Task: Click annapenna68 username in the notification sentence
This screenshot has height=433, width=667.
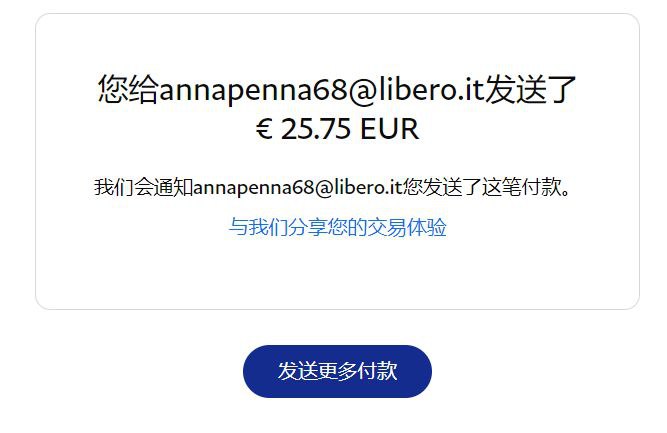Action: [254, 188]
